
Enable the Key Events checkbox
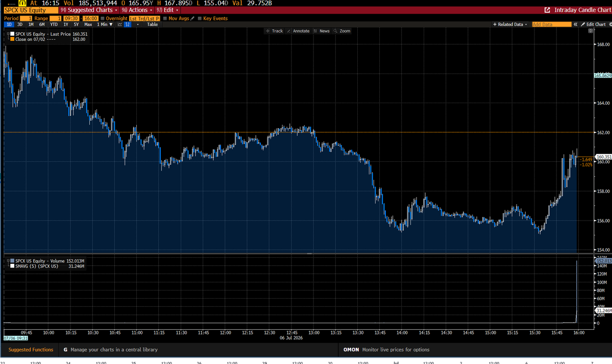(200, 18)
